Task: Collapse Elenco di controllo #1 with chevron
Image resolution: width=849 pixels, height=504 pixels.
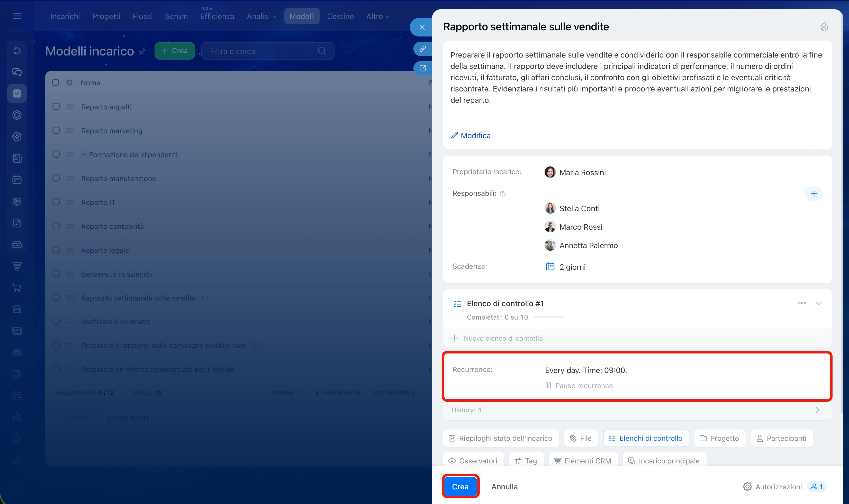Action: point(818,303)
